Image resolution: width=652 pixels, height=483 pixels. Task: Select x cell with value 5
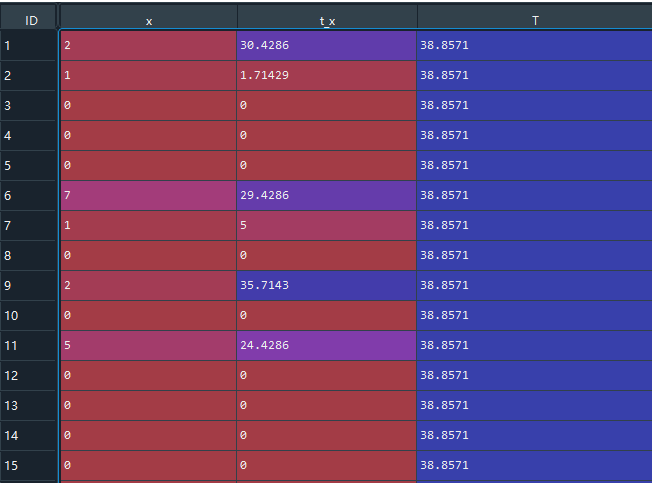click(148, 345)
